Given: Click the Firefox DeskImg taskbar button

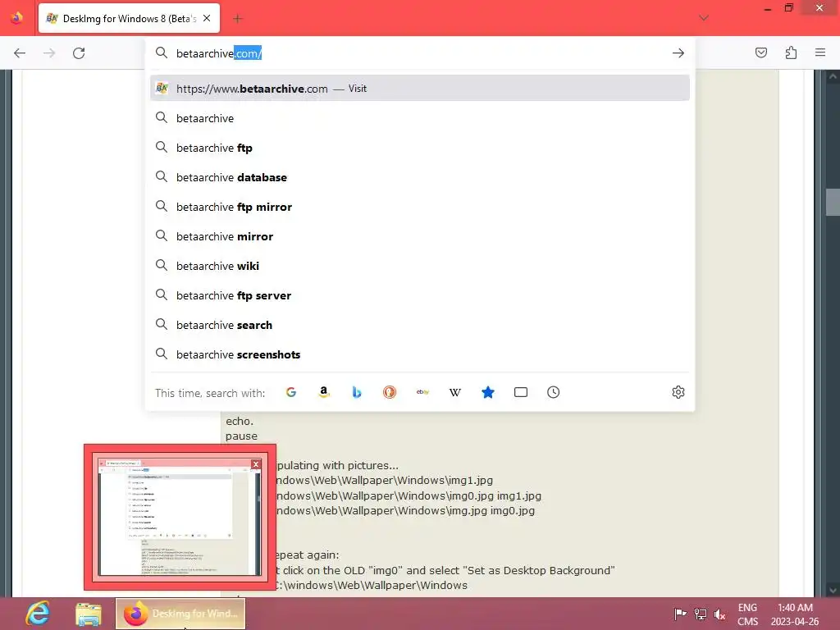Looking at the screenshot, I should pos(180,614).
